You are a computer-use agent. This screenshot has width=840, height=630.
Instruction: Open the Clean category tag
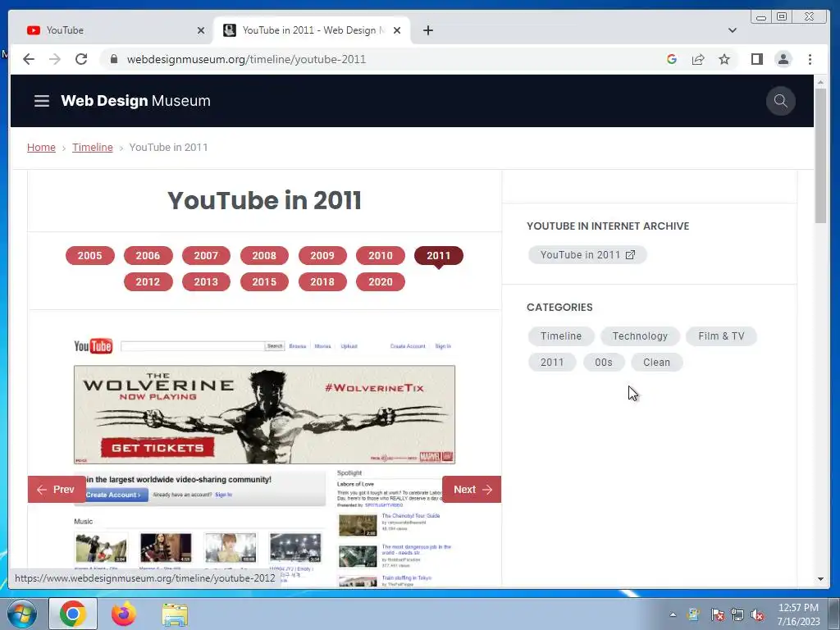(656, 362)
